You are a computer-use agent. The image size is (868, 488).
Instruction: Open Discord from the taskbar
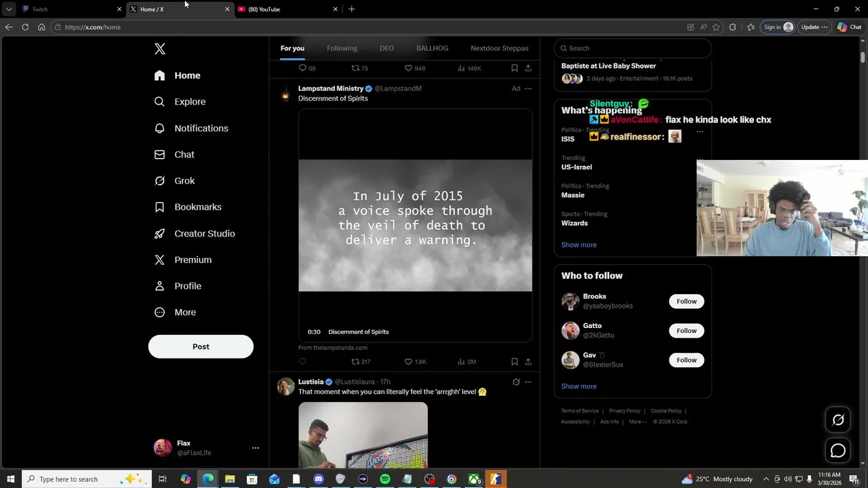319,479
